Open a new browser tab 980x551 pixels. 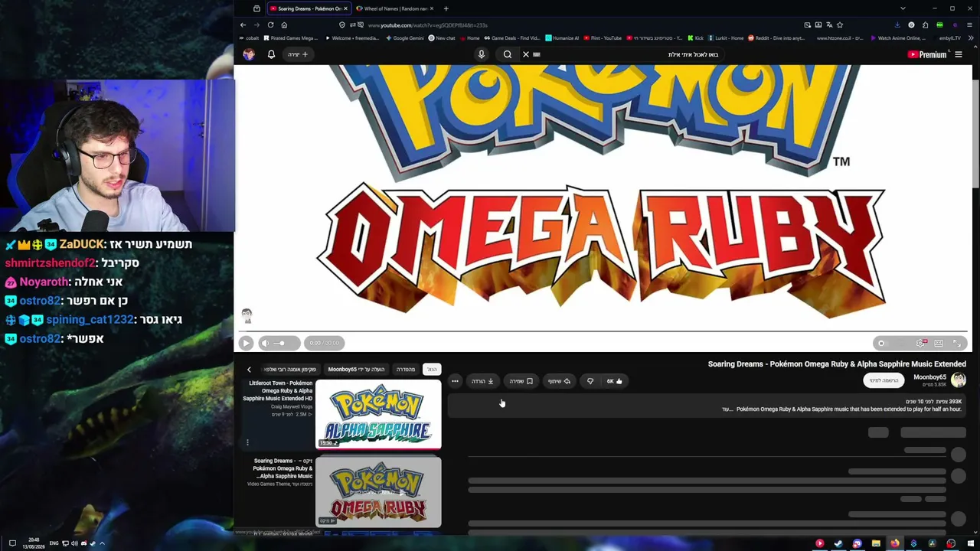point(446,8)
